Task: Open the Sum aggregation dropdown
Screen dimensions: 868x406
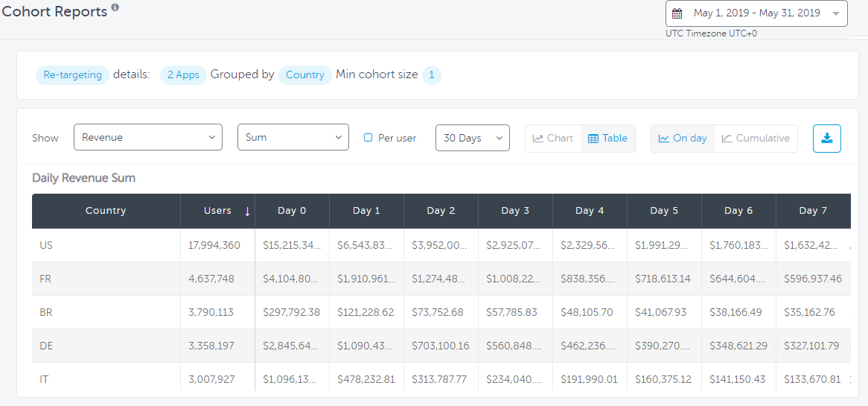Action: point(293,138)
